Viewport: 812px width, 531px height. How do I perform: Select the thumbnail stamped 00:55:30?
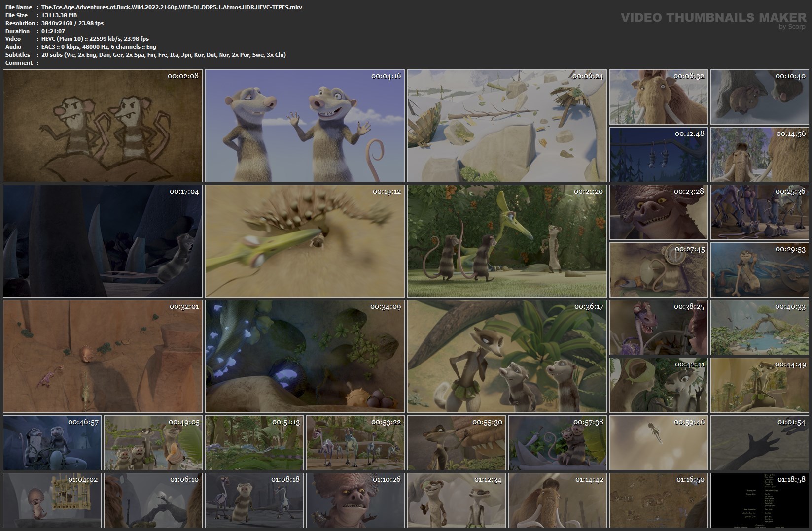click(x=457, y=443)
